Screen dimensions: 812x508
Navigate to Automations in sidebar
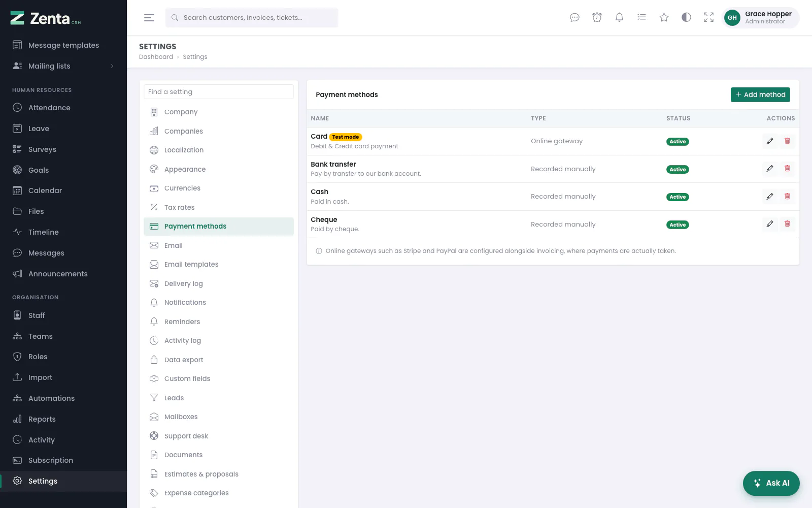[x=63, y=398]
